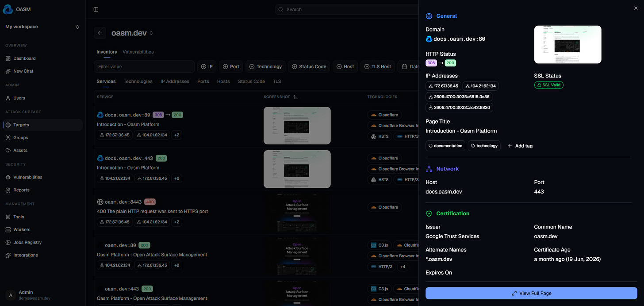Toggle the sidebar panel icon

click(96, 9)
